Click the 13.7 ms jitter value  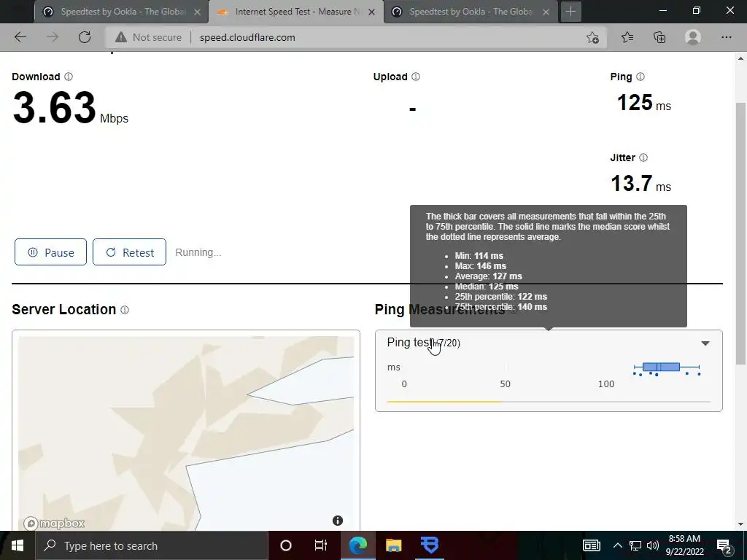[640, 183]
